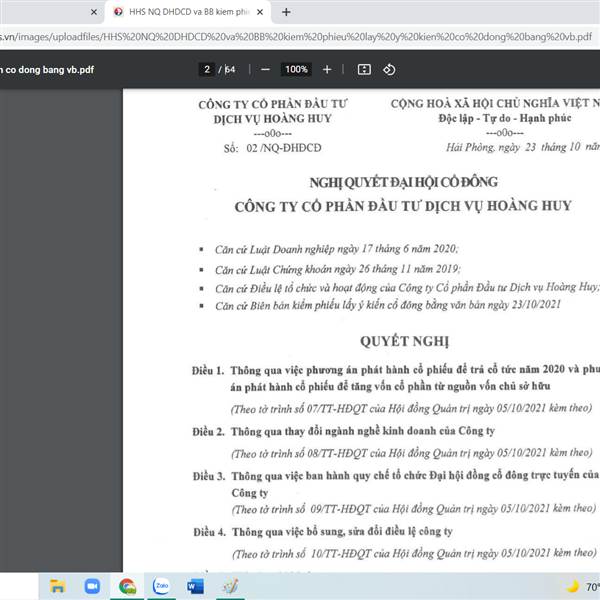Open File Explorer from the taskbar
The width and height of the screenshot is (600, 600).
click(57, 586)
